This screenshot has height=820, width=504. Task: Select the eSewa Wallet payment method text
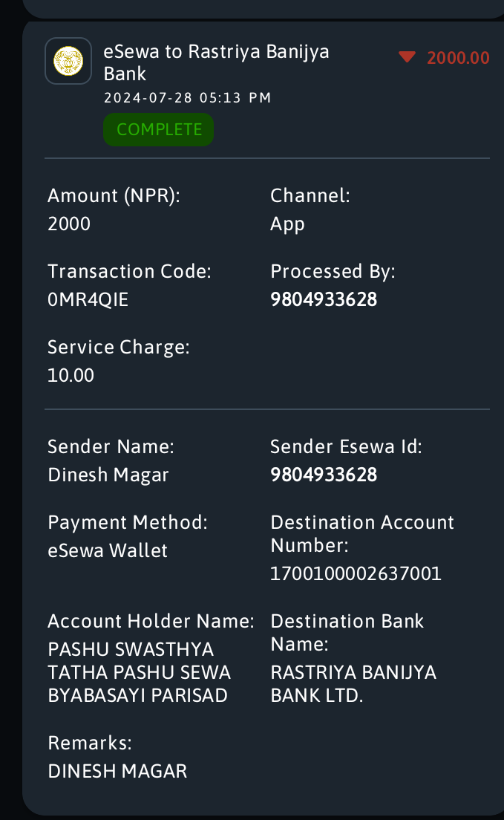(108, 550)
